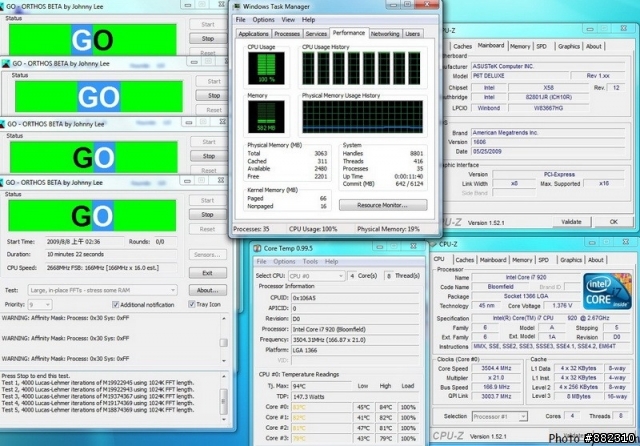Open the Help menu in Task Manager

(308, 20)
